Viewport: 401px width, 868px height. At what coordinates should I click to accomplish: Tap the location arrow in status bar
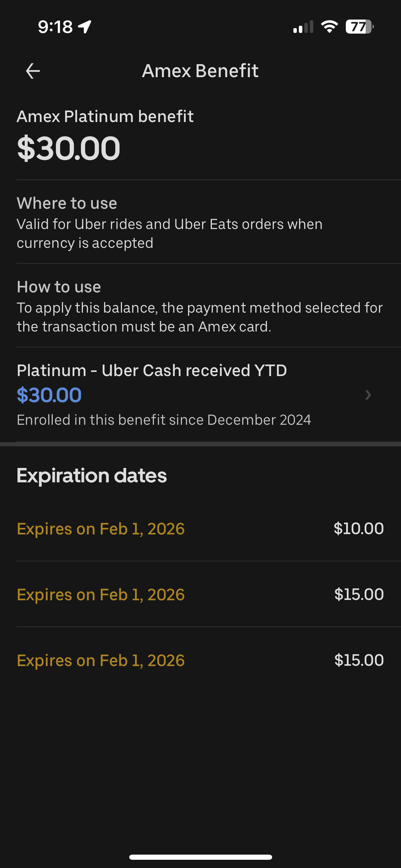pyautogui.click(x=85, y=27)
